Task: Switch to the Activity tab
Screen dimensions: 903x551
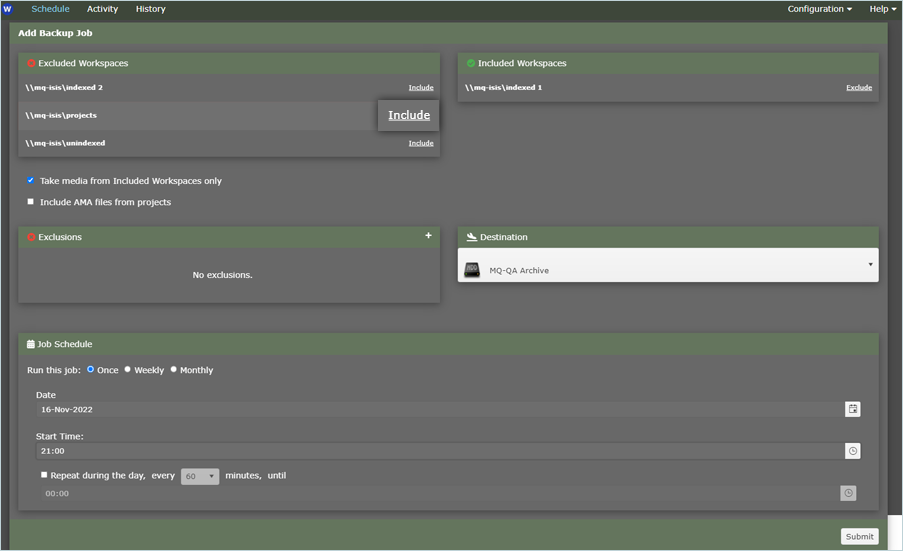Action: coord(102,9)
